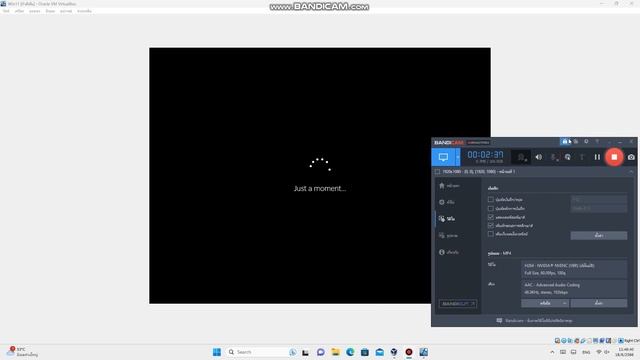The width and height of the screenshot is (640, 360).
Task: Show hidden system tray icons chevron
Action: pos(552,352)
